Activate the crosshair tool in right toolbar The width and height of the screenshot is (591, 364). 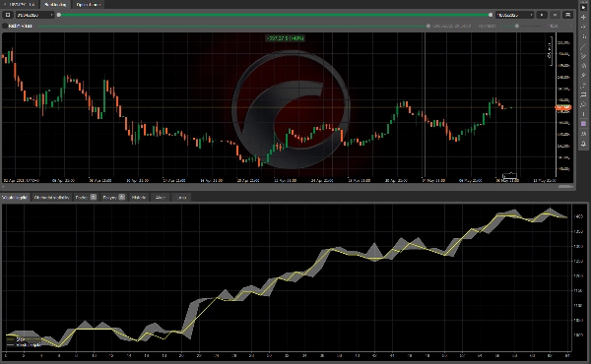[x=583, y=17]
